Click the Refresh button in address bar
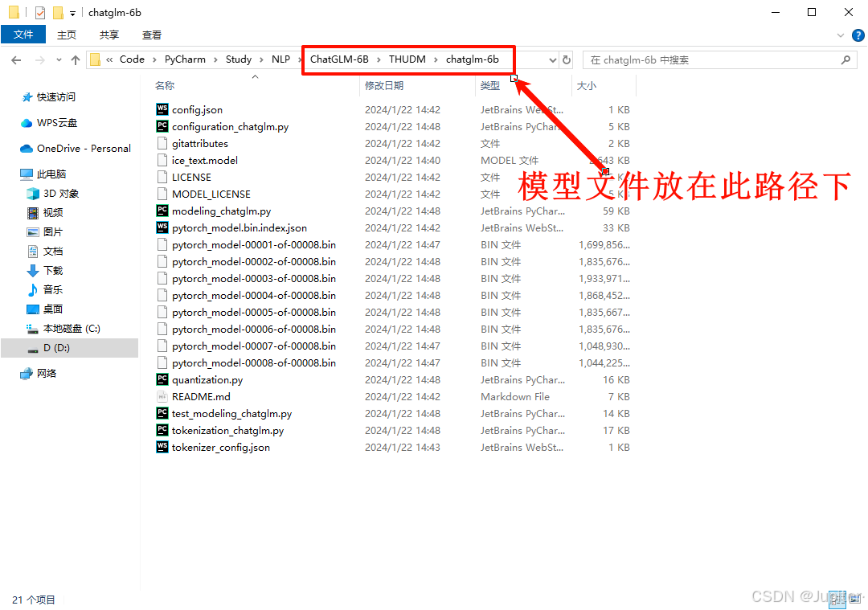 click(x=567, y=59)
